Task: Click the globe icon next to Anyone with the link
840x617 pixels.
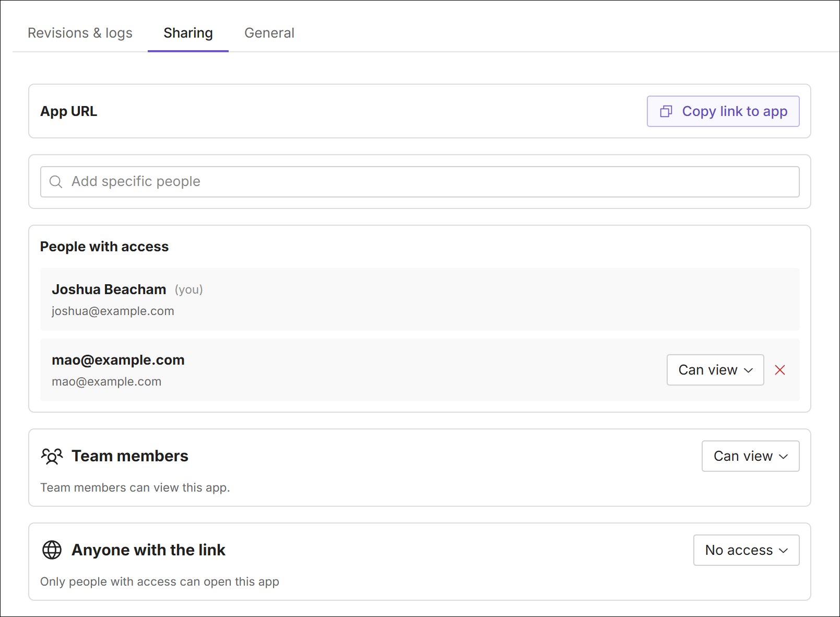Action: coord(51,550)
